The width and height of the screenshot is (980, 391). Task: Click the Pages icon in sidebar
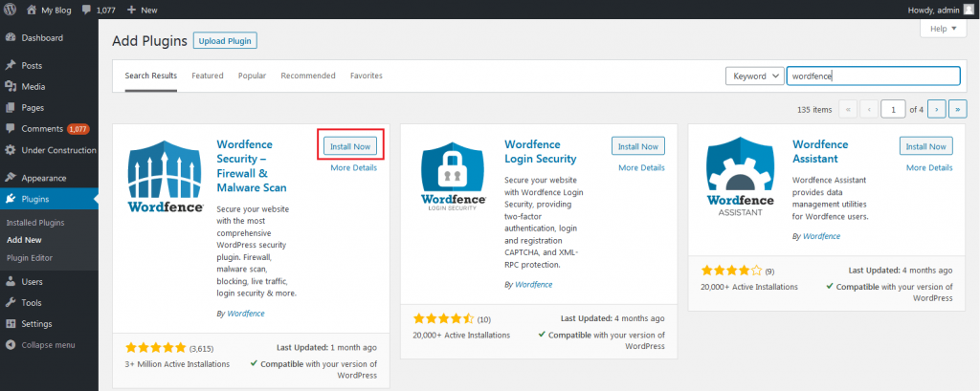10,108
